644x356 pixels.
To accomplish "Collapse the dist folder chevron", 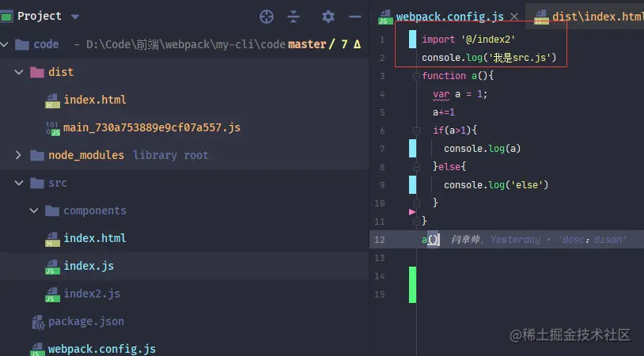I will pos(19,72).
